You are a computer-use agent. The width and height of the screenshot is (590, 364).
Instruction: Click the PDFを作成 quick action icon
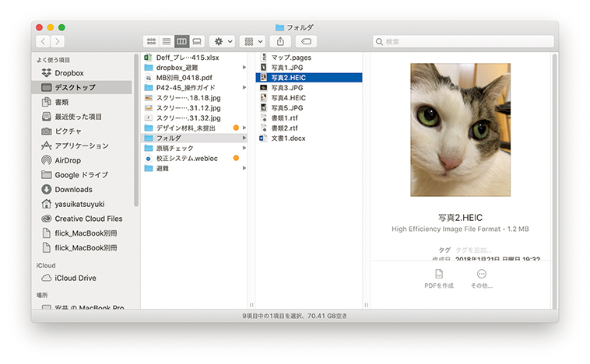[439, 274]
